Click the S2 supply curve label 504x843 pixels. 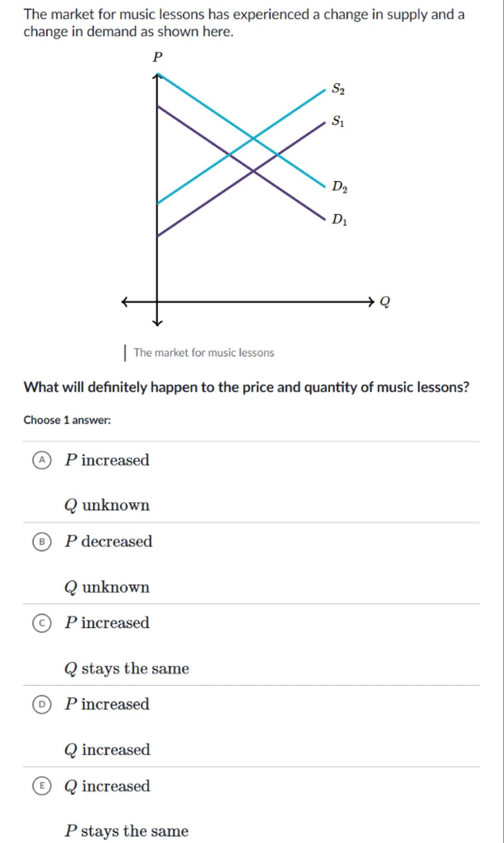pos(338,89)
